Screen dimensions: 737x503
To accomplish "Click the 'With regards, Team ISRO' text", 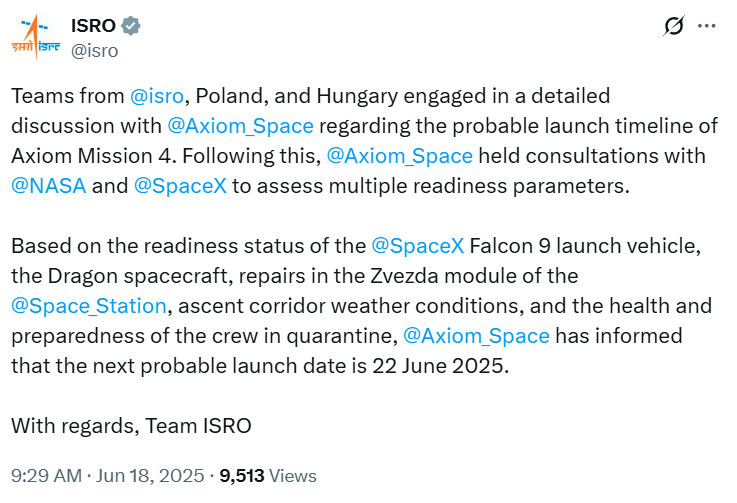I will (131, 425).
